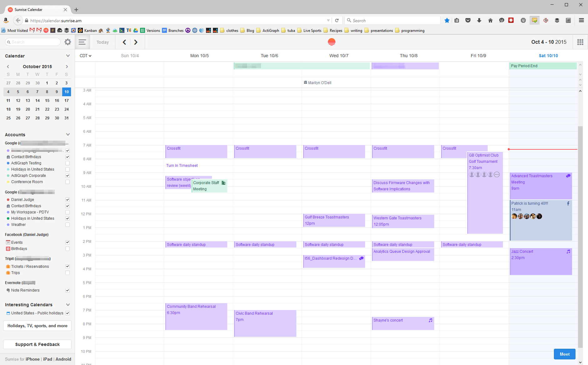Collapse the Accounts section

(68, 134)
